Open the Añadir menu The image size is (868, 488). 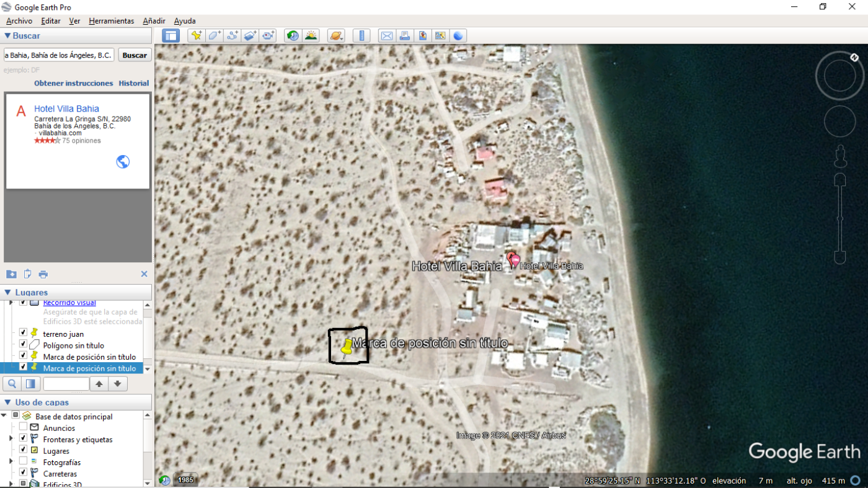154,21
